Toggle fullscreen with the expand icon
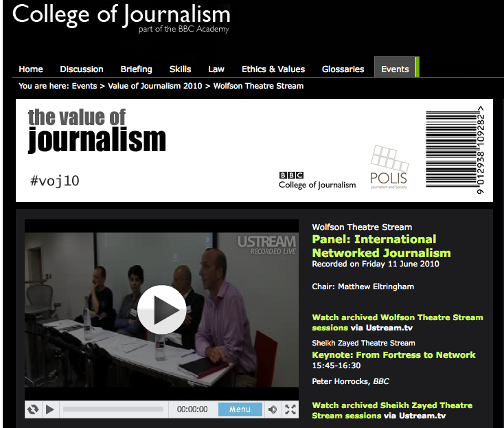Screen dimensions: 504x428 290,409
